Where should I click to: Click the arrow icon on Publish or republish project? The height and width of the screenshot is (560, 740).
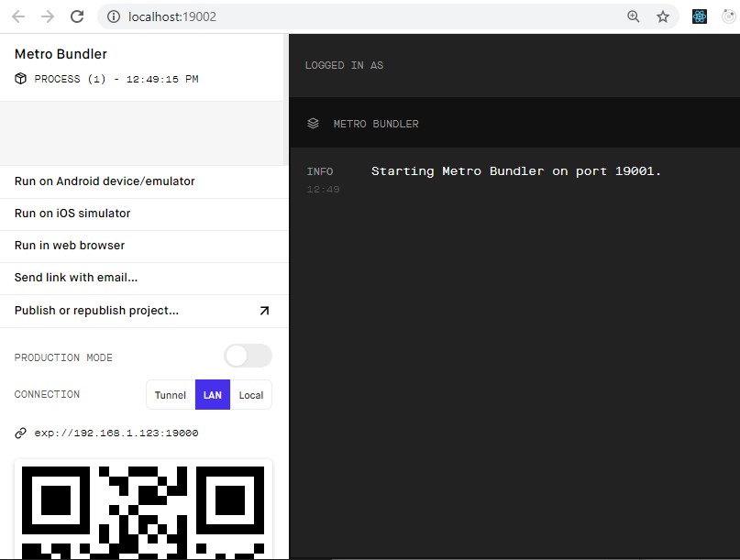(x=264, y=311)
